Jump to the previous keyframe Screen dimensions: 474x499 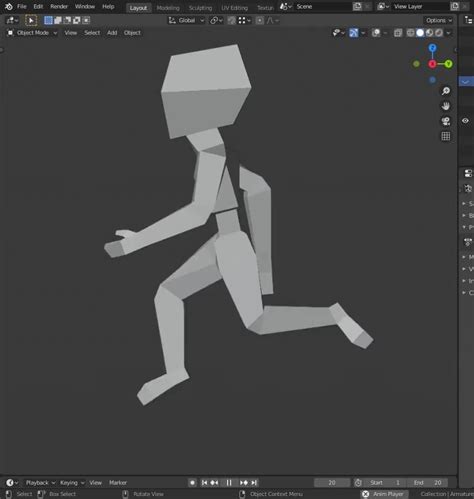click(x=214, y=483)
